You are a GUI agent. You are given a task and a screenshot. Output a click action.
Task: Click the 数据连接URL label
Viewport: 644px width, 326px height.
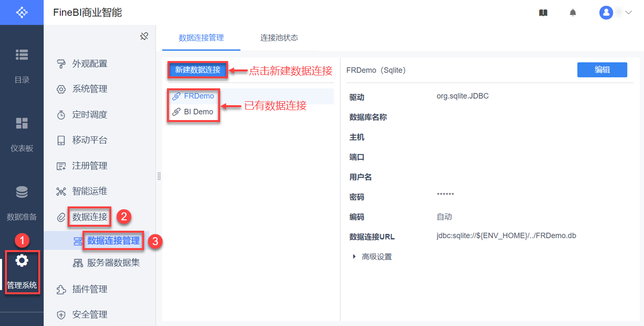click(372, 237)
